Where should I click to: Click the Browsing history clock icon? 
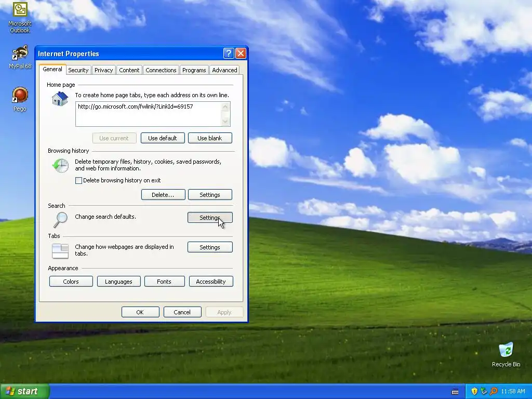tap(60, 166)
